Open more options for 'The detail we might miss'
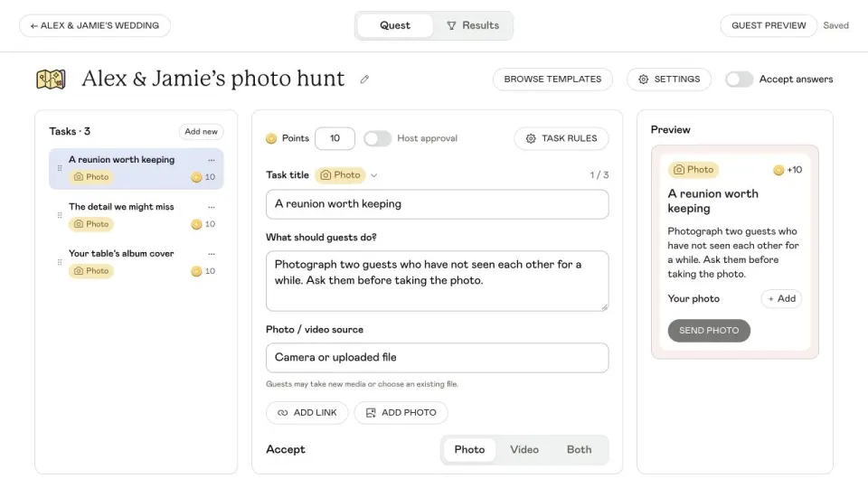 (x=212, y=207)
